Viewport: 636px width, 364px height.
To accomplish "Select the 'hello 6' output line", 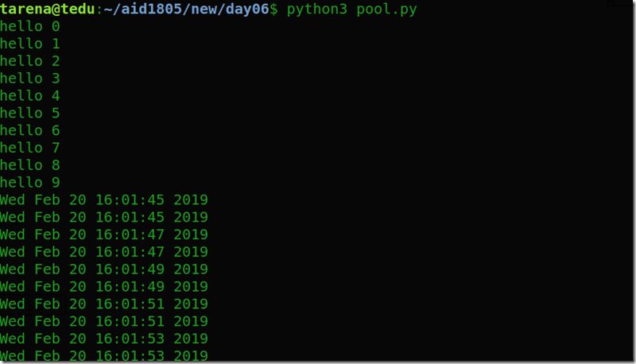I will (30, 130).
